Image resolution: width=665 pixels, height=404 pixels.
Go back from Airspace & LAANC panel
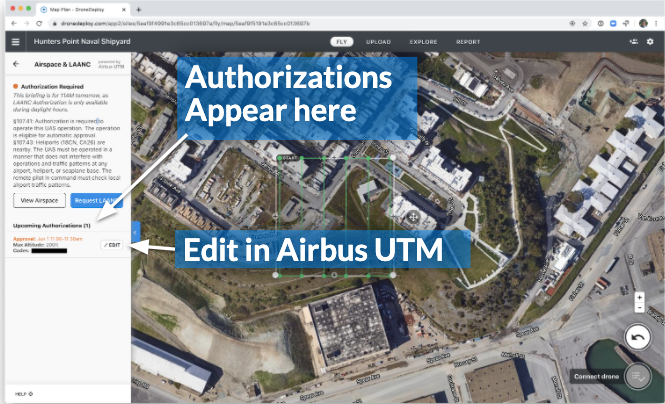(x=16, y=64)
